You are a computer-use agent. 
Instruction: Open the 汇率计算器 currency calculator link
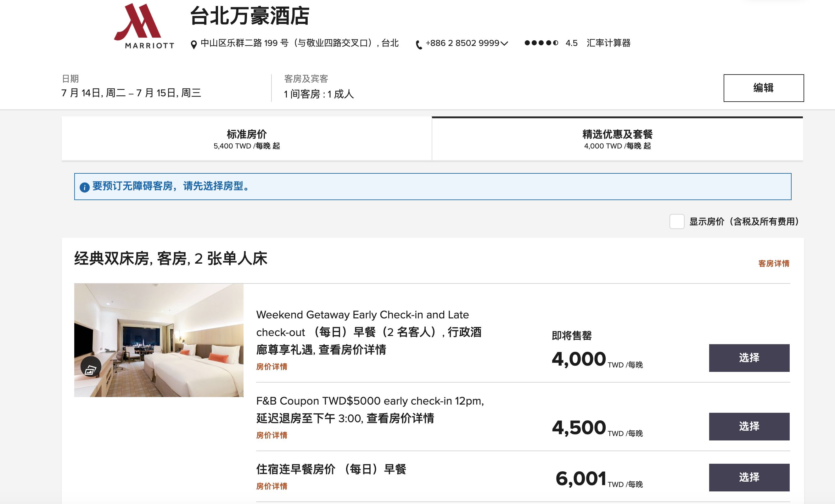tap(608, 43)
